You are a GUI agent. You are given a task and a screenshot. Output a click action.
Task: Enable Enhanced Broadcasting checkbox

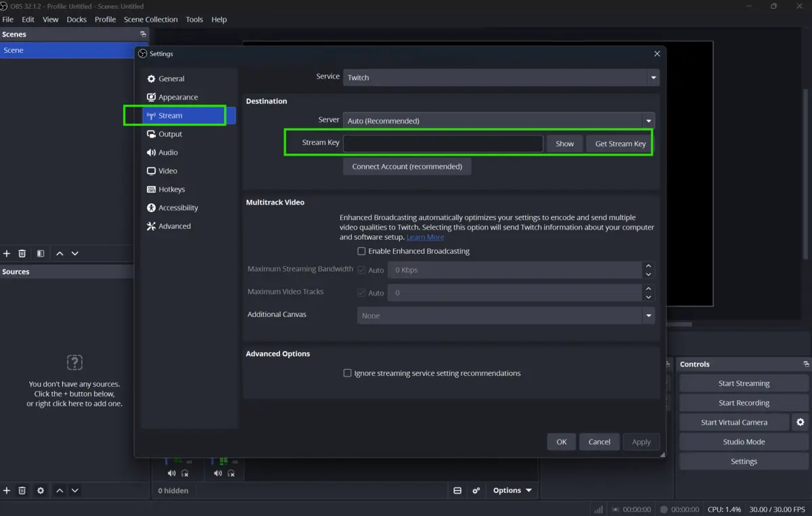(361, 251)
